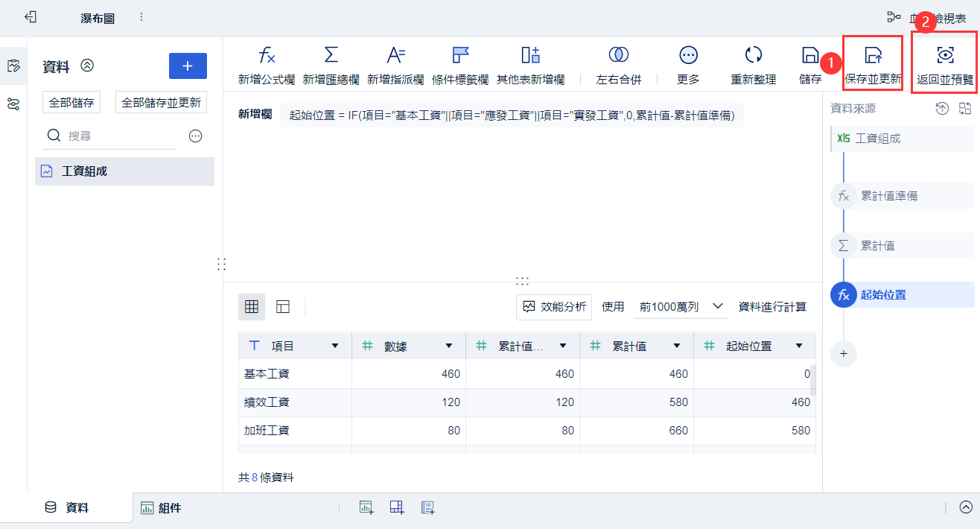Click the 左右合併 merge icon

click(618, 55)
